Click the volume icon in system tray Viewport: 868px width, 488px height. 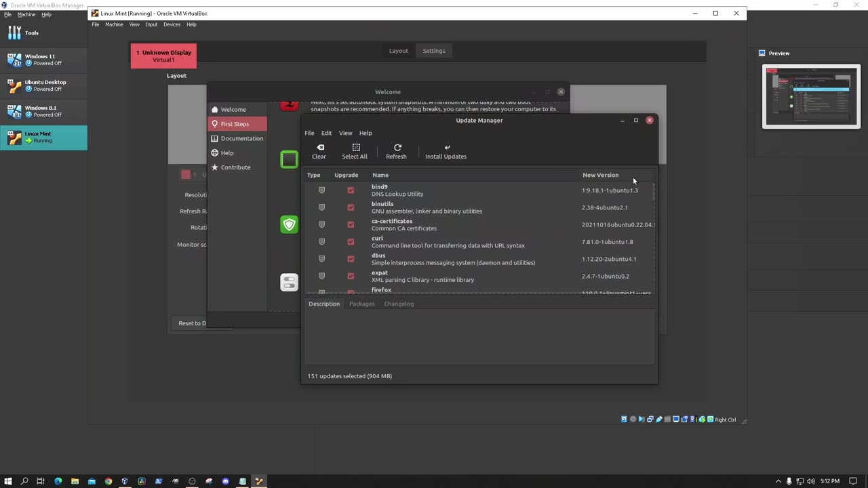pos(812,481)
